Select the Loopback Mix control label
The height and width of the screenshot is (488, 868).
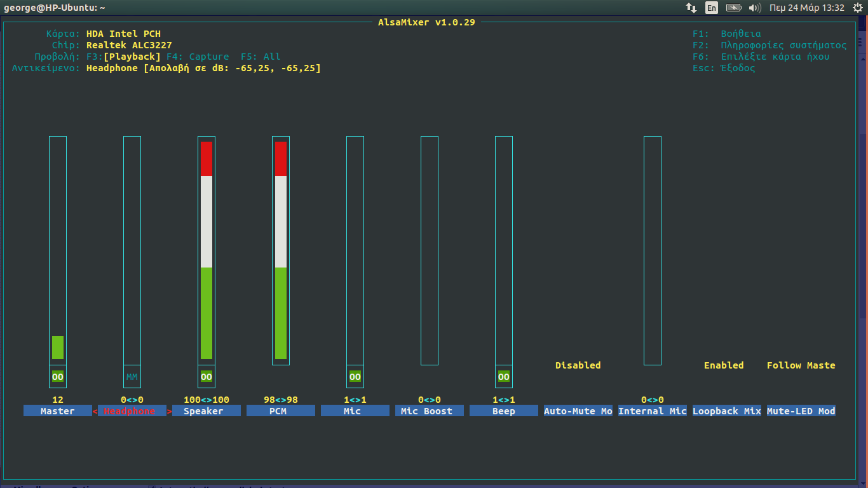point(727,411)
